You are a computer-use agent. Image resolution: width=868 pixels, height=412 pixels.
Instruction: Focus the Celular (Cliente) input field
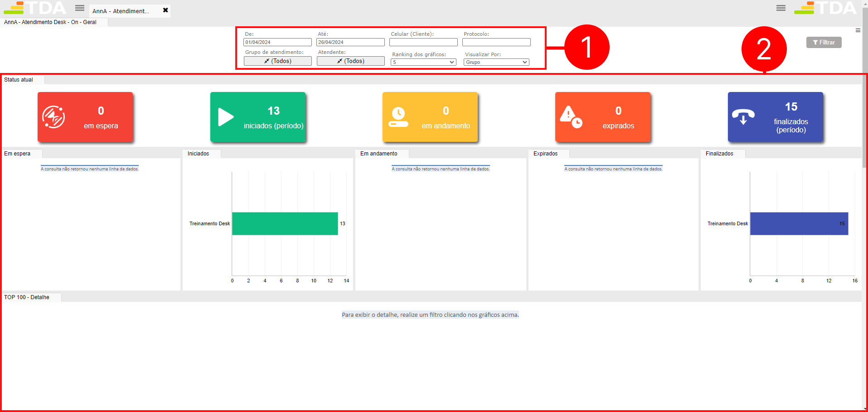(x=423, y=42)
